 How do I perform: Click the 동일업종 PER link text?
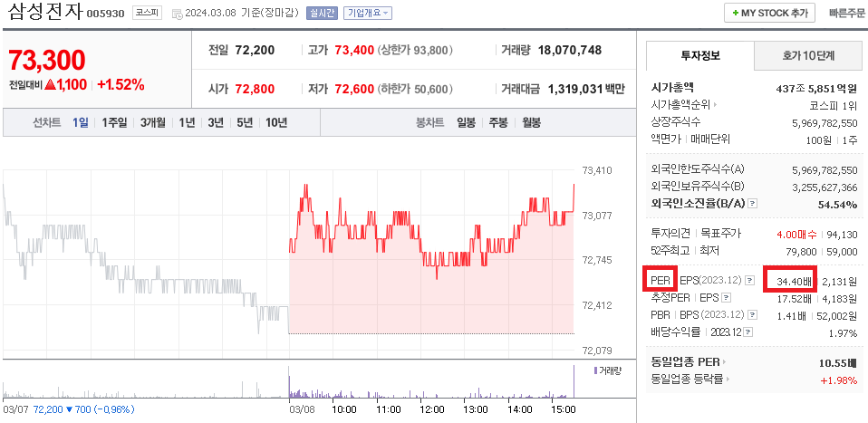(x=686, y=362)
